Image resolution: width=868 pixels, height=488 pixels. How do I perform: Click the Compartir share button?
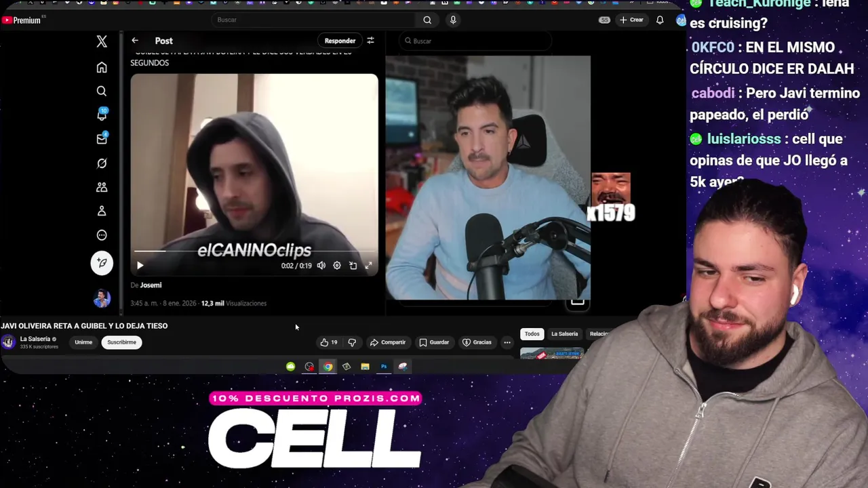point(388,342)
